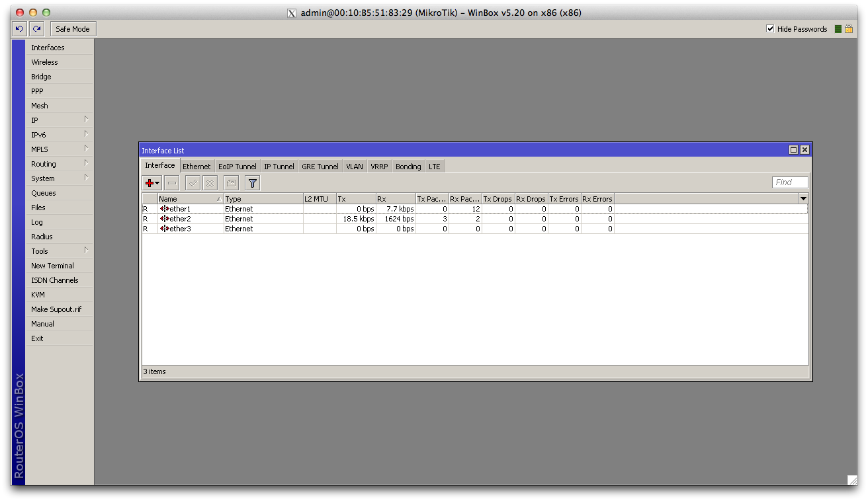Open Manual from the sidebar menu
This screenshot has height=501, width=868.
pos(60,324)
